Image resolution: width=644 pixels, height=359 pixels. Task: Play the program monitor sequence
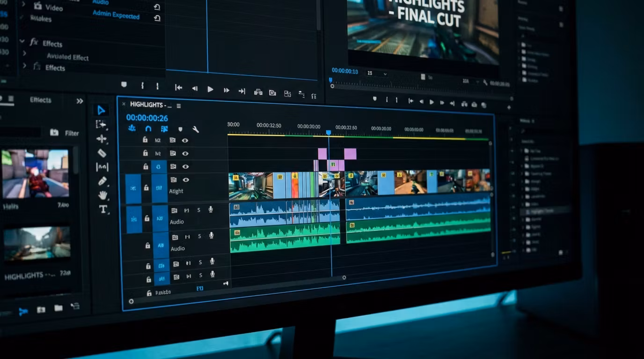click(x=432, y=102)
